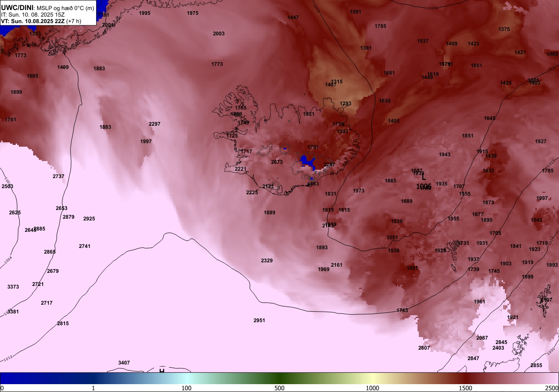This screenshot has height=392, width=559.
Task: Click the height value 1689
Action: pos(407,201)
